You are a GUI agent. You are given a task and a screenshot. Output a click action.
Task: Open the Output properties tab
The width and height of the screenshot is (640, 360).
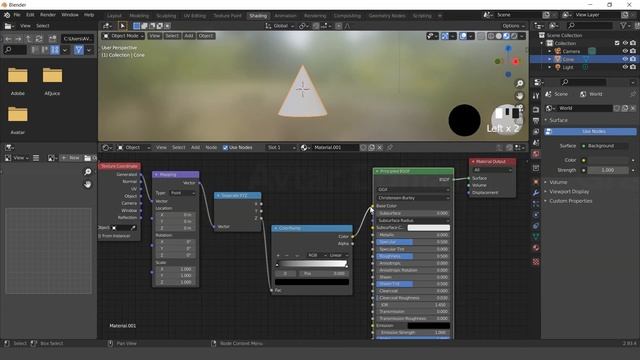click(x=536, y=121)
